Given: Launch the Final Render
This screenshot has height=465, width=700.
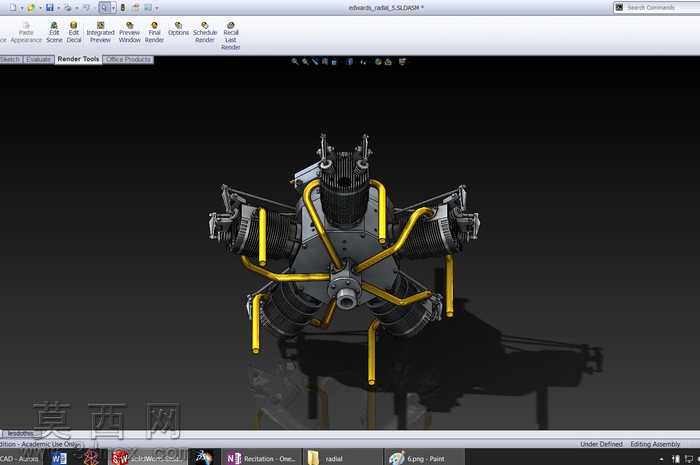Looking at the screenshot, I should pyautogui.click(x=154, y=33).
